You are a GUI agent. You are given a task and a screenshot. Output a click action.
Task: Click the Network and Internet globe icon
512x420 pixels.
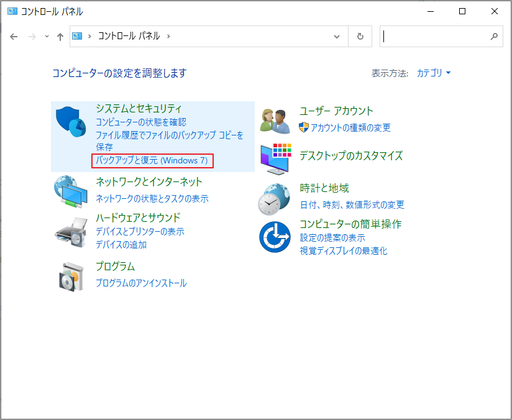[x=71, y=192]
